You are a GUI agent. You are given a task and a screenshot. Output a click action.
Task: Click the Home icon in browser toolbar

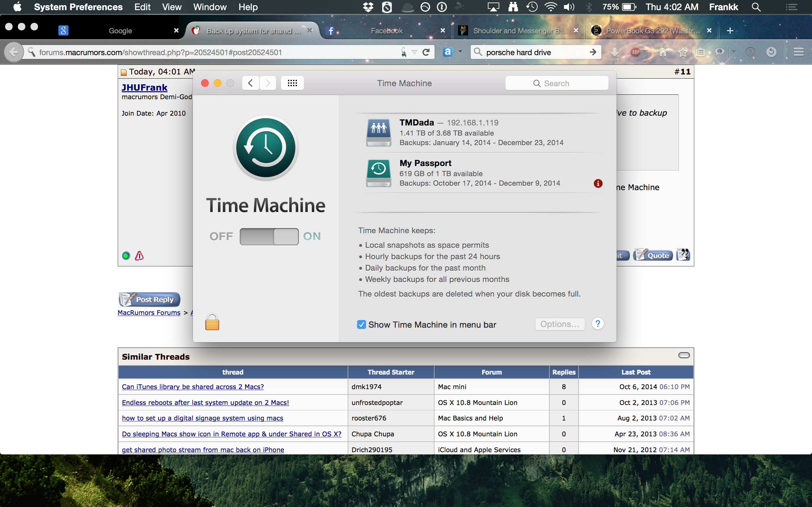tap(663, 52)
